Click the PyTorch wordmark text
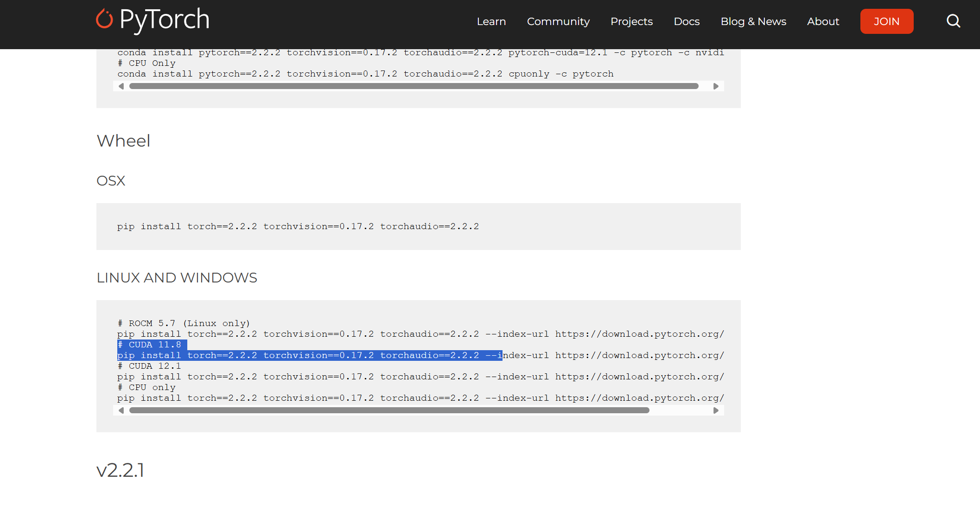The image size is (980, 506). (164, 19)
